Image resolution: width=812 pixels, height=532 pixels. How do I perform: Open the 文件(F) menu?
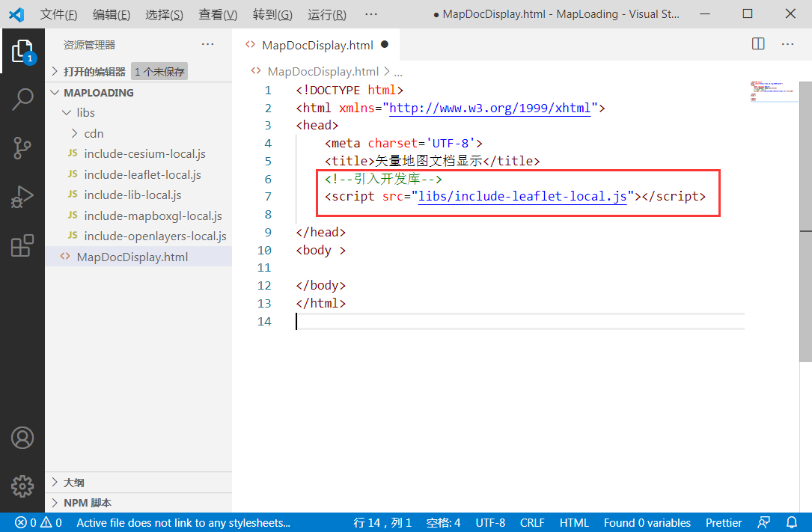(x=58, y=14)
